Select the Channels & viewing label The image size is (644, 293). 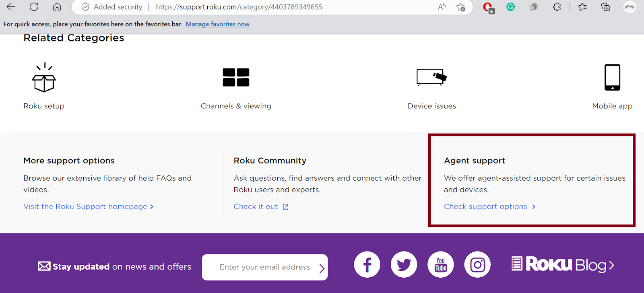236,106
